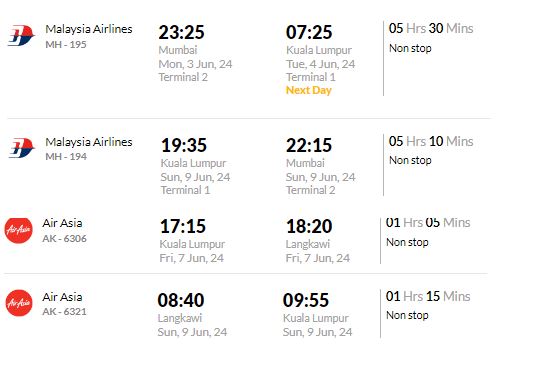The height and width of the screenshot is (369, 538).
Task: Click the Malaysia Airlines logo for MH-194
Action: tap(21, 148)
